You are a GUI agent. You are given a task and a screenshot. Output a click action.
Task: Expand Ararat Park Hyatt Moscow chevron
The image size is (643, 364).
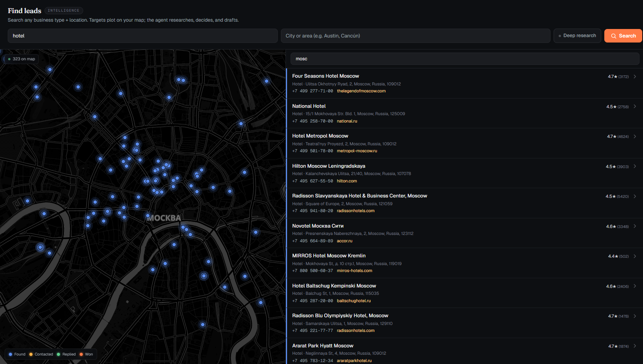[x=635, y=346]
